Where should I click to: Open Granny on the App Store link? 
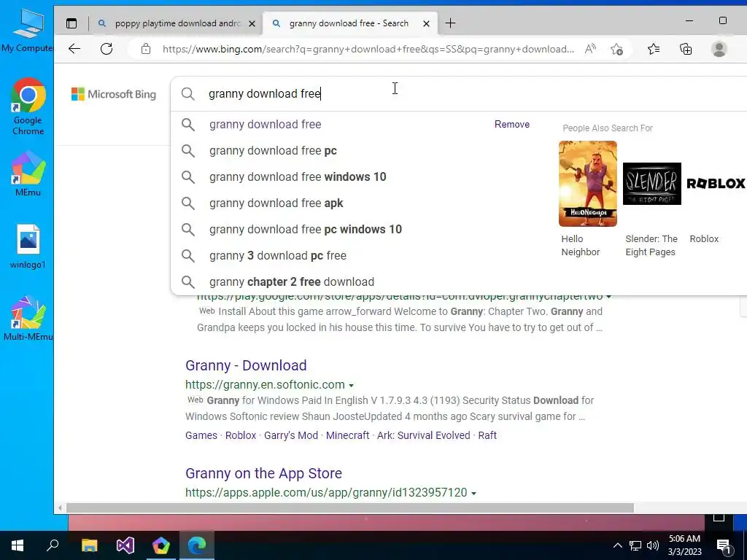[263, 473]
